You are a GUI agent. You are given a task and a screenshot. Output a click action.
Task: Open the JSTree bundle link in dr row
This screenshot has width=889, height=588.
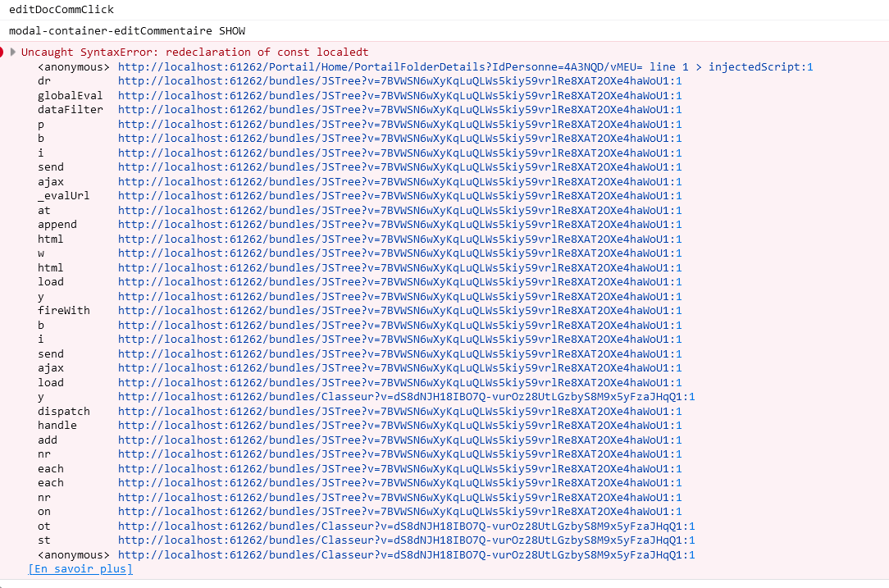tap(399, 81)
